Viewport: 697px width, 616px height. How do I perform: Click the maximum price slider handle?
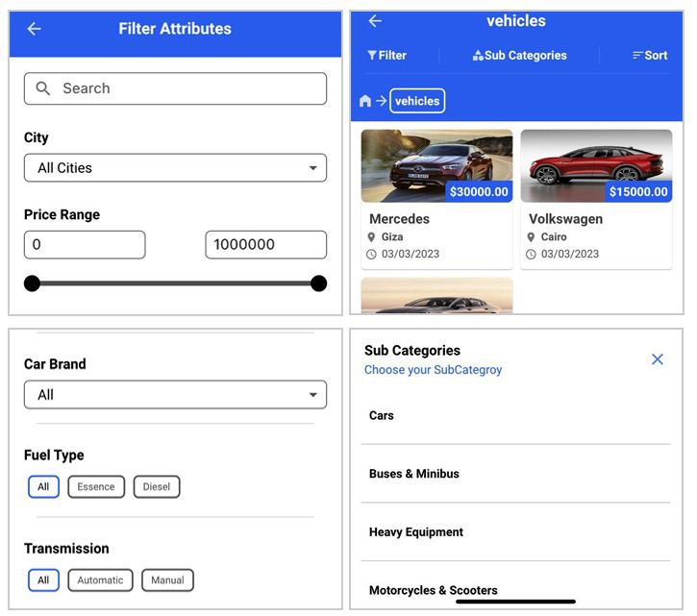(x=319, y=283)
